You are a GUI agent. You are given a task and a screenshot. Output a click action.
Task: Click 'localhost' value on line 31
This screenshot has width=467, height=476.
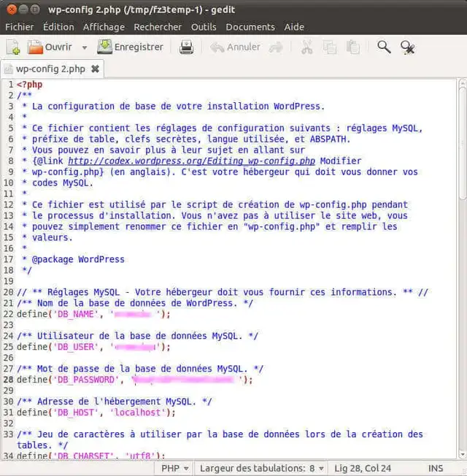tap(137, 412)
